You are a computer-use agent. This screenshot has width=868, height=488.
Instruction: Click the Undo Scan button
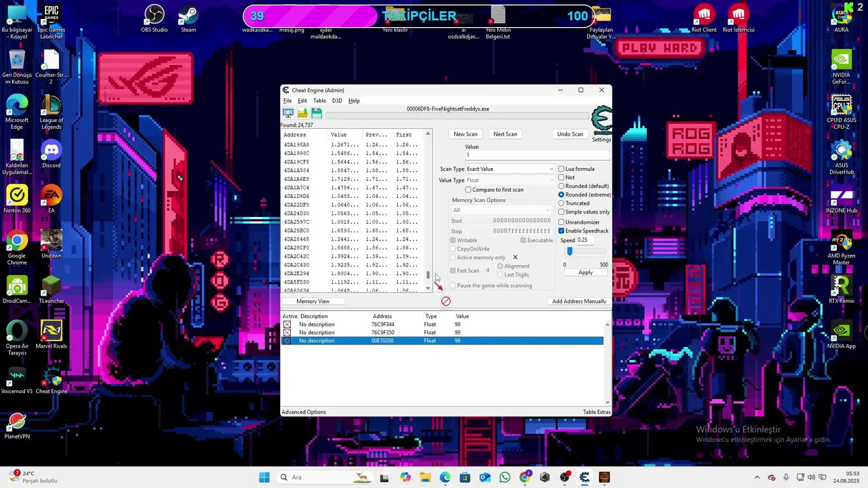(x=570, y=134)
